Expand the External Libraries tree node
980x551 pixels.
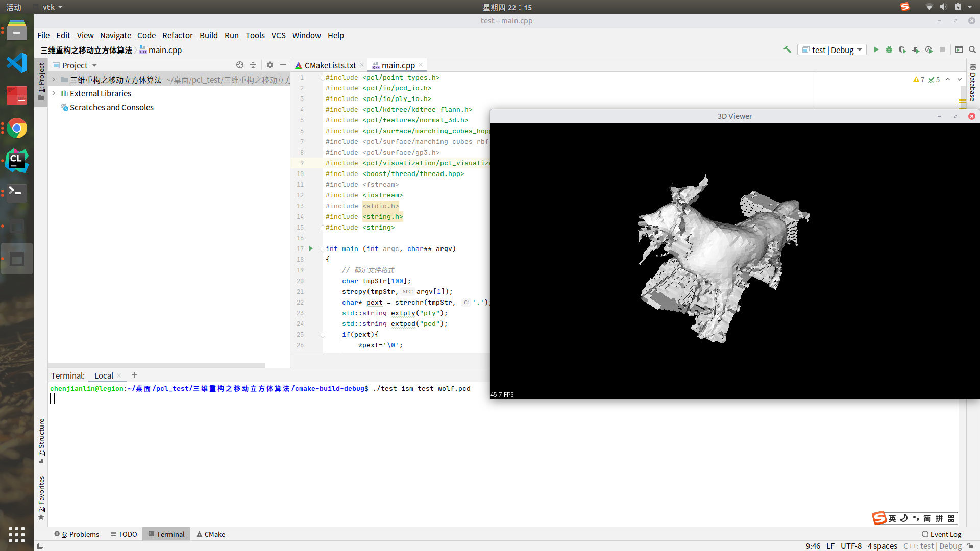pos(54,93)
